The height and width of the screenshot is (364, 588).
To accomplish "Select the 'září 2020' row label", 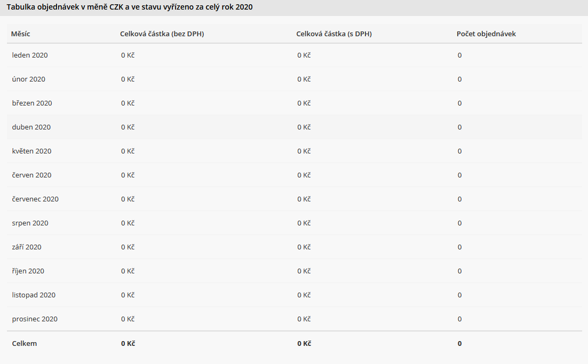I will 26,247.
